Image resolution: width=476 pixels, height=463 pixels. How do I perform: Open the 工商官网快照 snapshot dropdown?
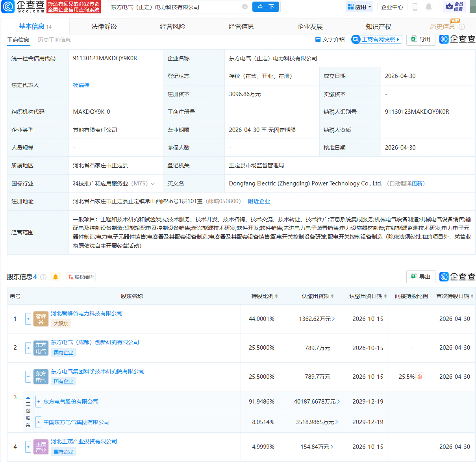[376, 39]
